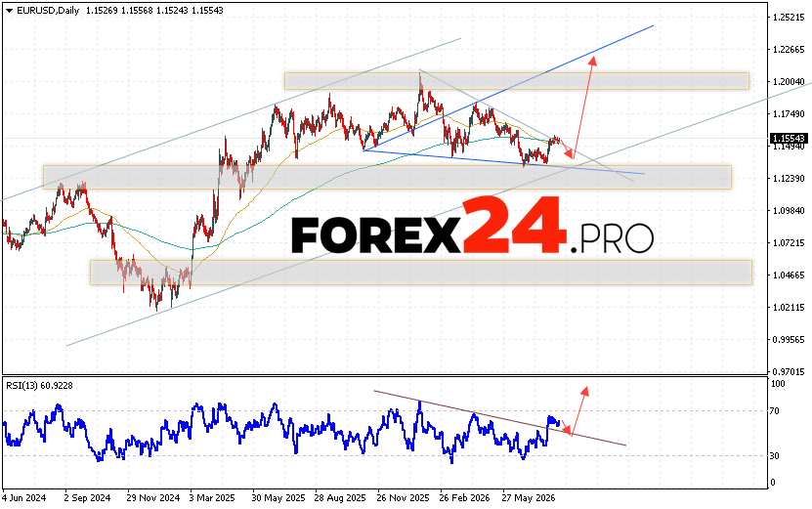The image size is (812, 509).
Task: Click price level 1.07215 on axis
Action: click(x=789, y=242)
